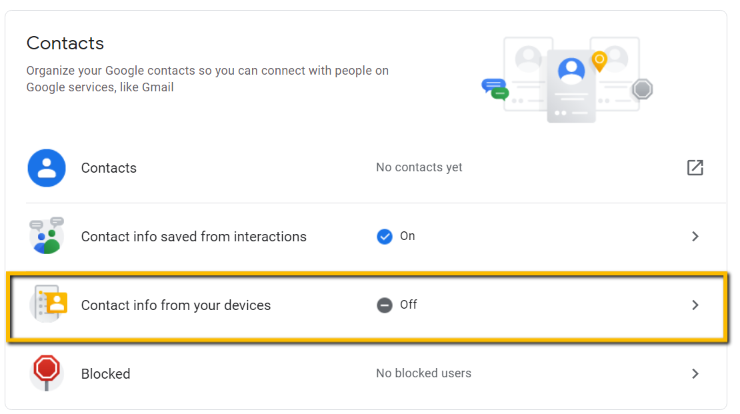Click the yellow location pin in illustration
This screenshot has height=414, width=740.
click(599, 61)
